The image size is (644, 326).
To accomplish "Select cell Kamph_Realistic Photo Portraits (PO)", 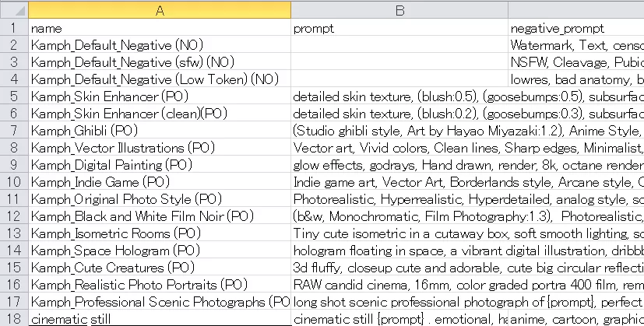I will pyautogui.click(x=160, y=285).
